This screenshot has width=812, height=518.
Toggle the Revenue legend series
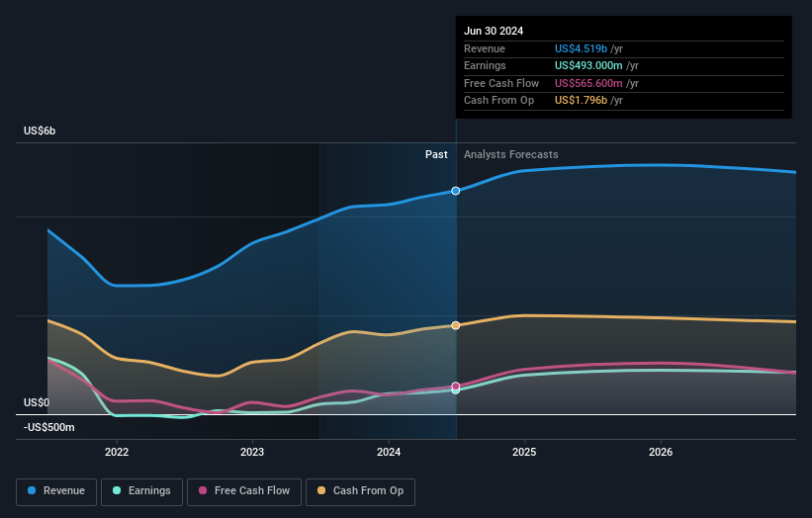click(x=56, y=491)
